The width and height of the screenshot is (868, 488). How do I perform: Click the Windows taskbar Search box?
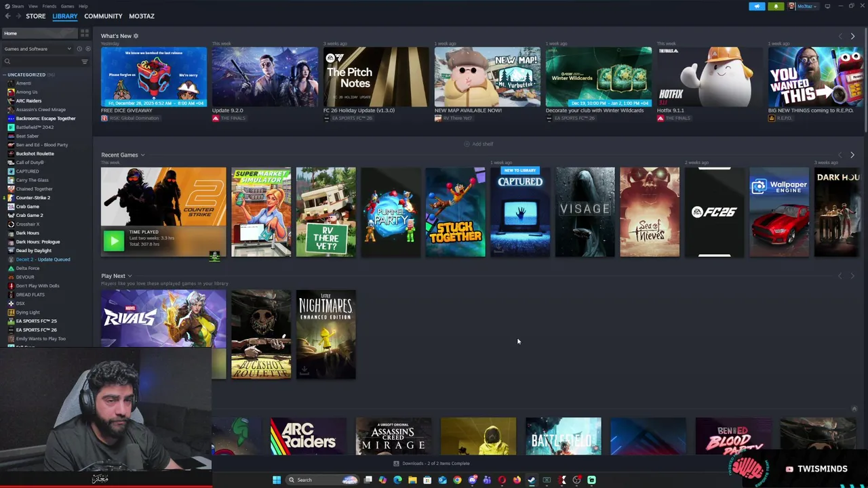coord(321,480)
